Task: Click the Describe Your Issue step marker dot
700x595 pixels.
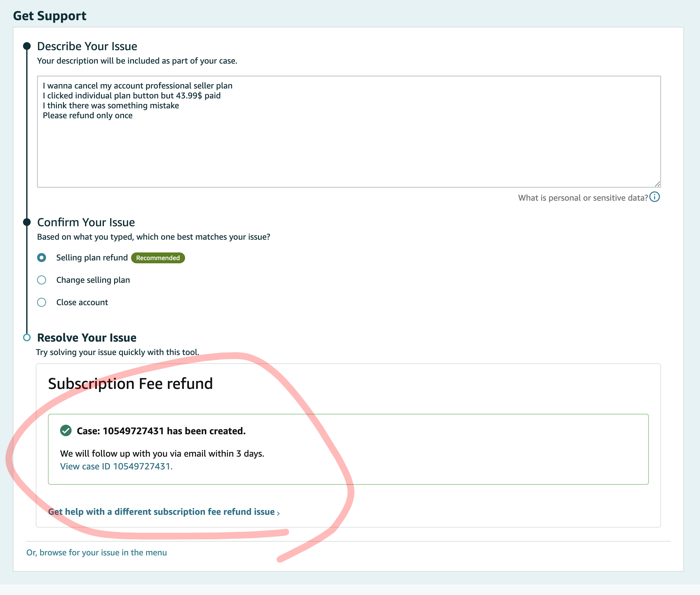Action: (x=27, y=46)
